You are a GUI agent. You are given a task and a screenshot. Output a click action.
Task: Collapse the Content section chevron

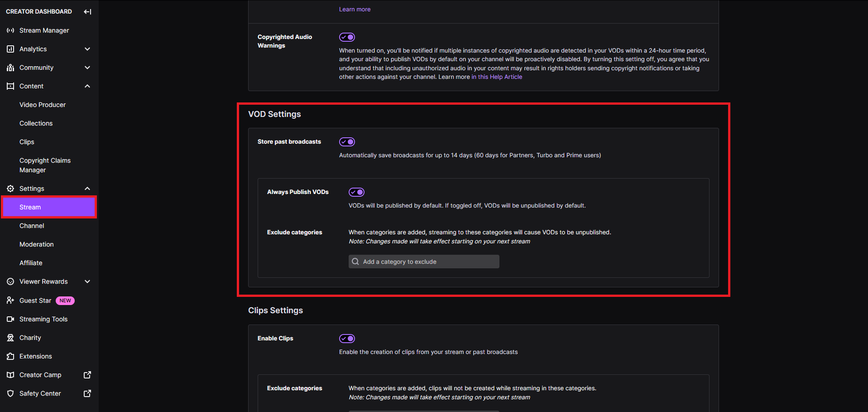coord(87,86)
